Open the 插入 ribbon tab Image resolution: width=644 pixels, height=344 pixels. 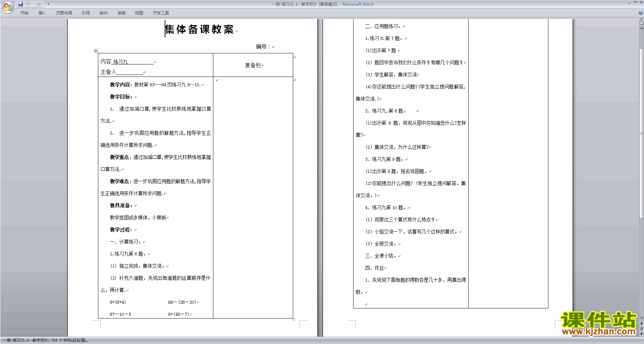(x=42, y=13)
